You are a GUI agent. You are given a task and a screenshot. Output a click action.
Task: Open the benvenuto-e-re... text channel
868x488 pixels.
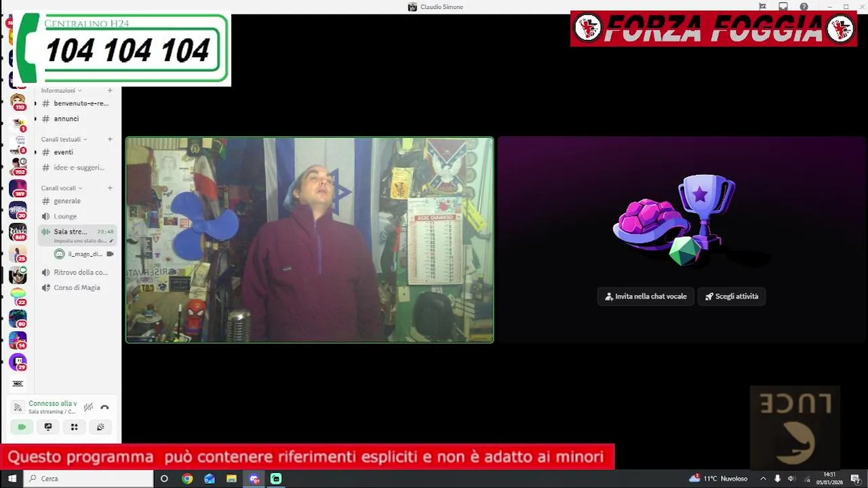[x=75, y=103]
